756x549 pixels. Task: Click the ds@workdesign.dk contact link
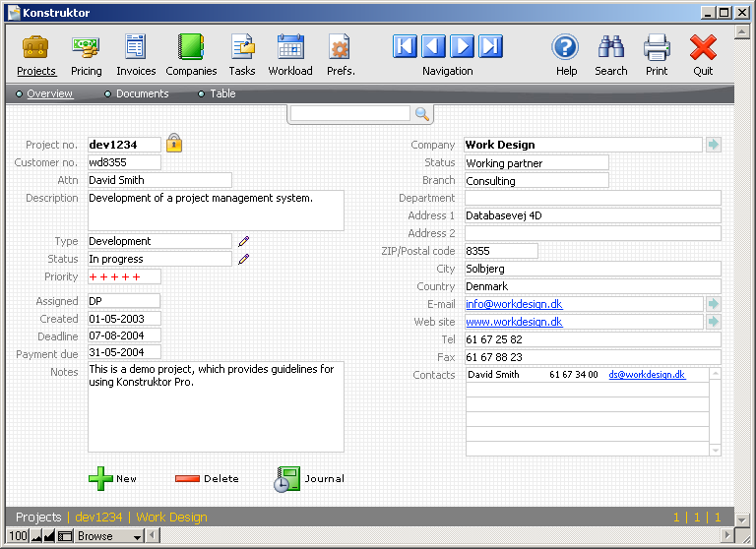pyautogui.click(x=647, y=375)
